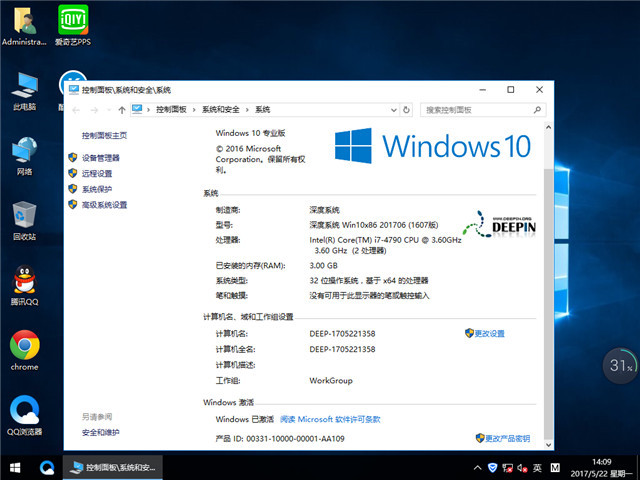Click the Start button on the taskbar
The image size is (640, 480).
(x=15, y=468)
